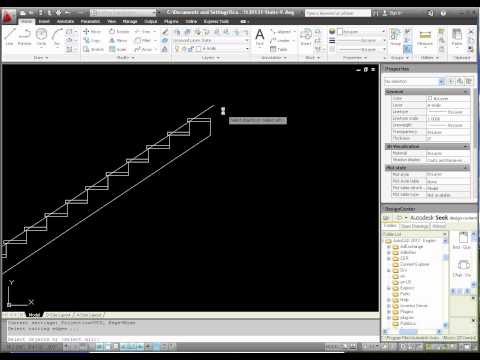This screenshot has height=360, width=480.
Task: Activate the Rotate command
Action: tap(119, 31)
